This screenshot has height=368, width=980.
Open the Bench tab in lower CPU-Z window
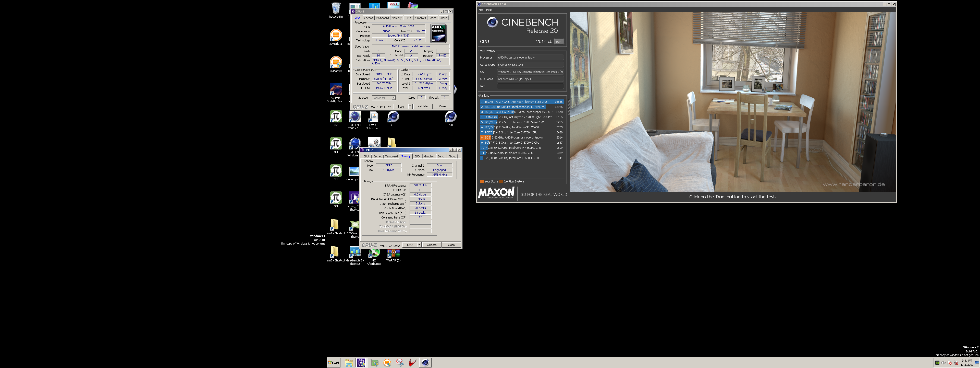[x=441, y=157]
